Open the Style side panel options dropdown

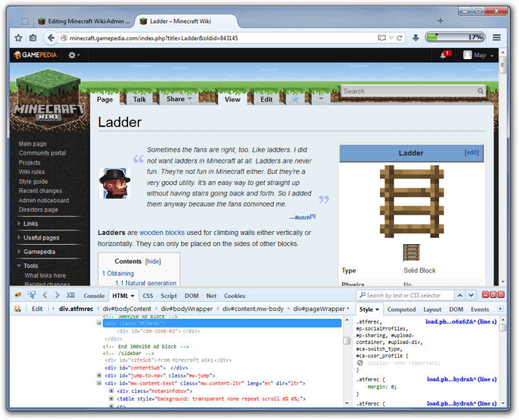[377, 310]
